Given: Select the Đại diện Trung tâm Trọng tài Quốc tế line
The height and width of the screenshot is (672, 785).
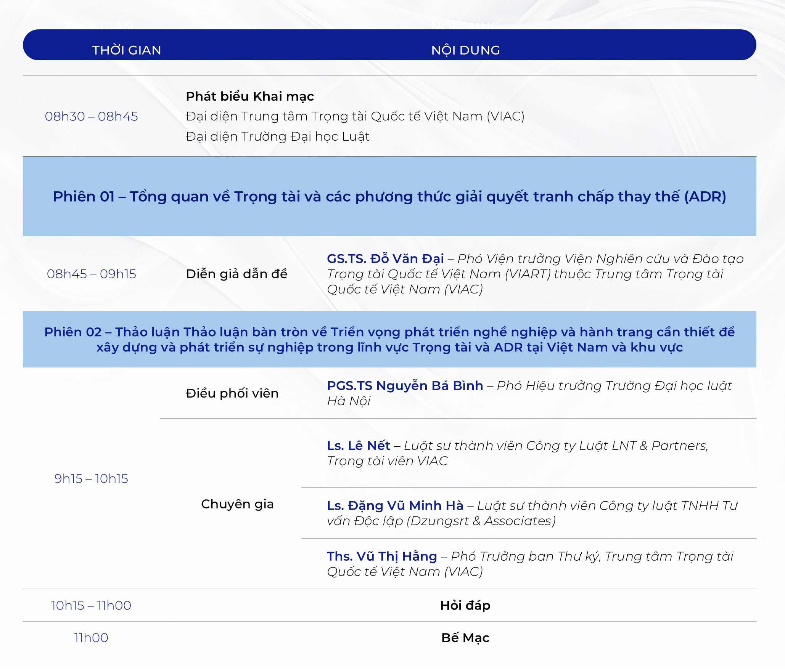Looking at the screenshot, I should [355, 116].
